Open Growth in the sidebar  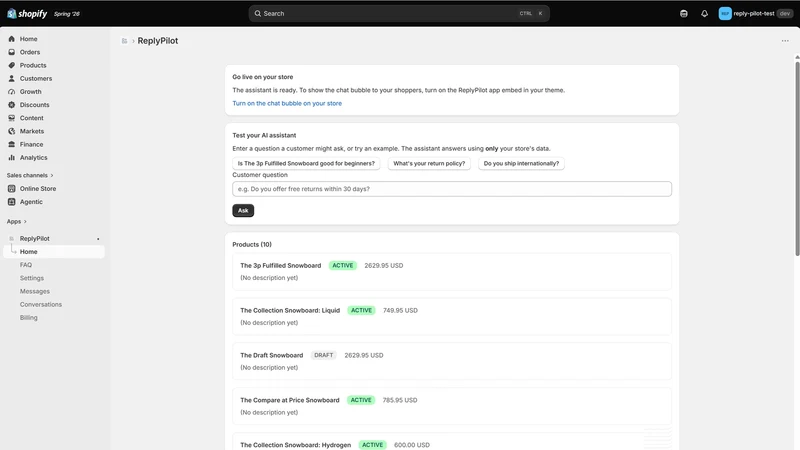(x=31, y=92)
